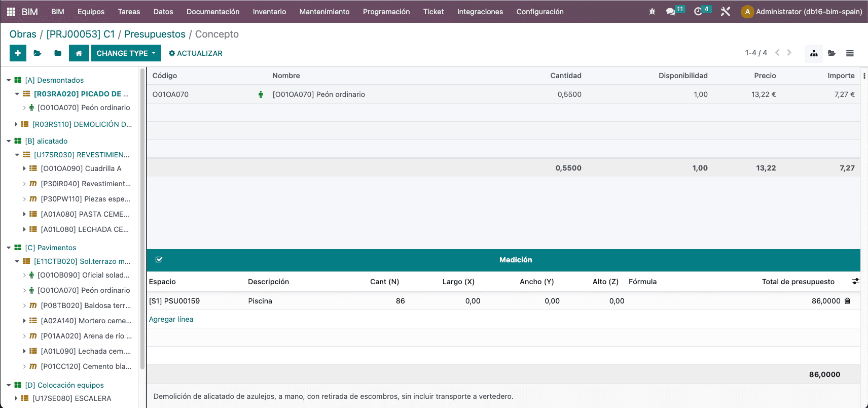Click the [B] alicatado chapter icon
Screen dimensions: 868x408
[18, 141]
